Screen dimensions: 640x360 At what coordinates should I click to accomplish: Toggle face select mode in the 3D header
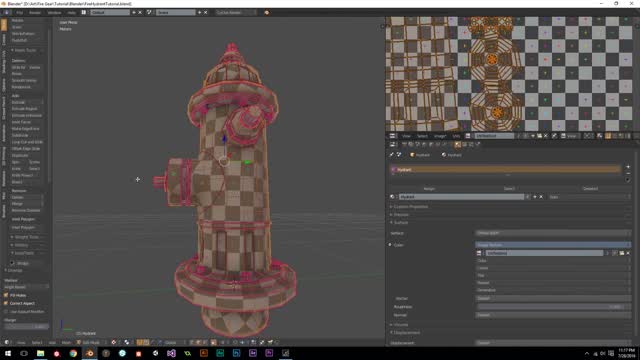tap(205, 342)
